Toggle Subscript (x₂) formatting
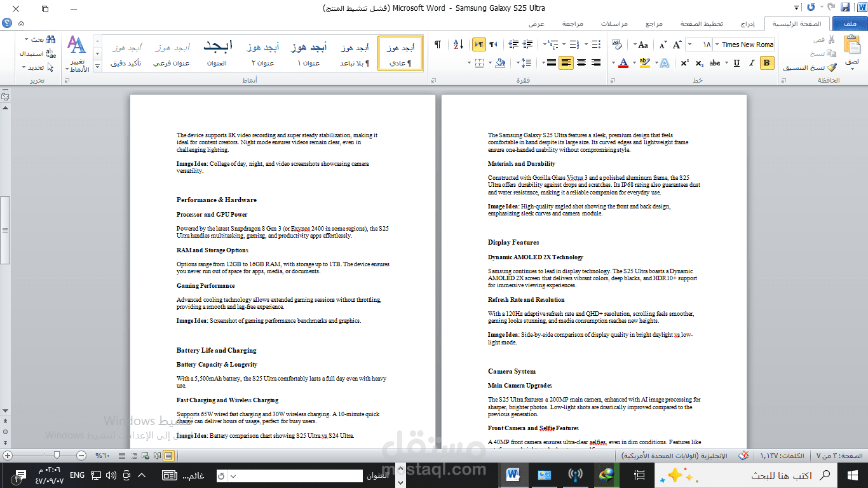Screen dimensions: 868x488 (x=699, y=63)
